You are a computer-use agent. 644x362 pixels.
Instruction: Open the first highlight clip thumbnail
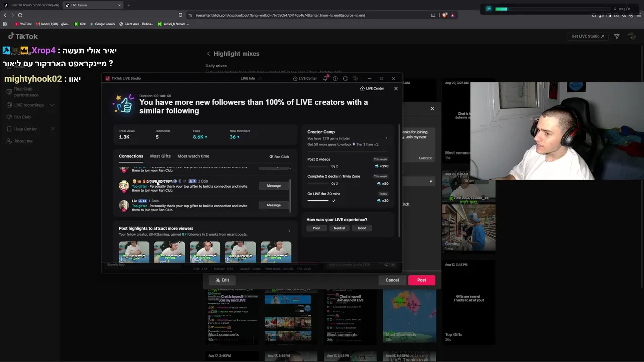[x=134, y=252]
